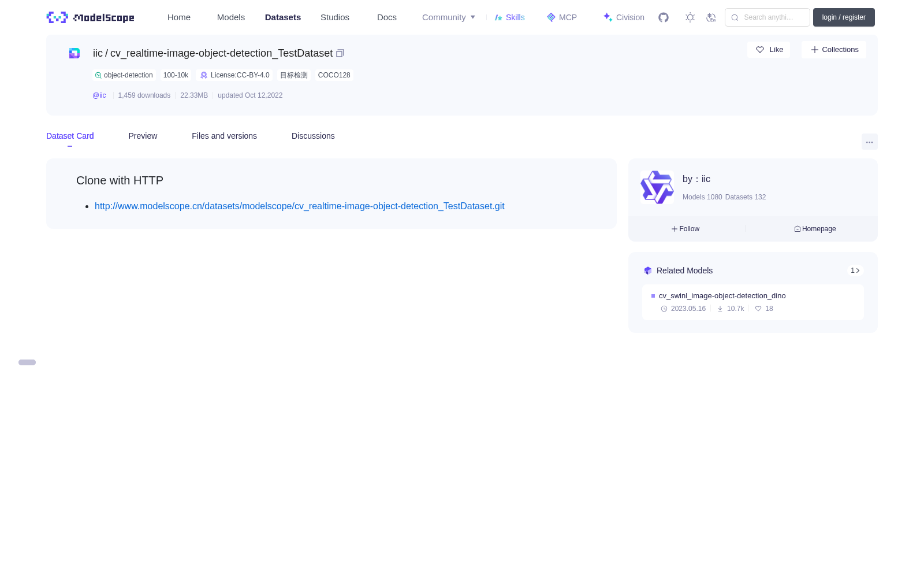Click the 'iic' namespace in dataset title
Image resolution: width=924 pixels, height=578 pixels.
(98, 53)
